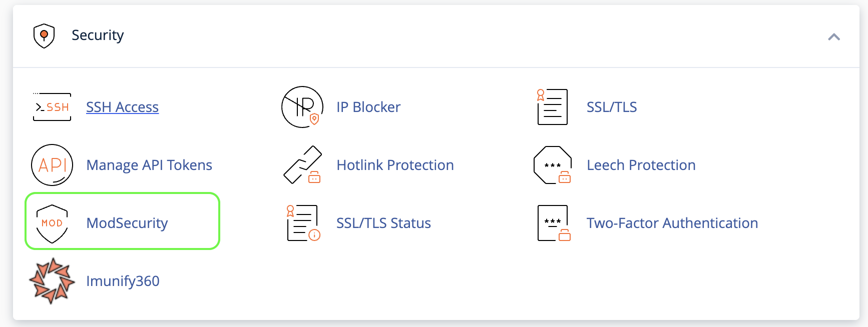Click the ModSecurity shield icon
The height and width of the screenshot is (327, 868).
pyautogui.click(x=52, y=223)
